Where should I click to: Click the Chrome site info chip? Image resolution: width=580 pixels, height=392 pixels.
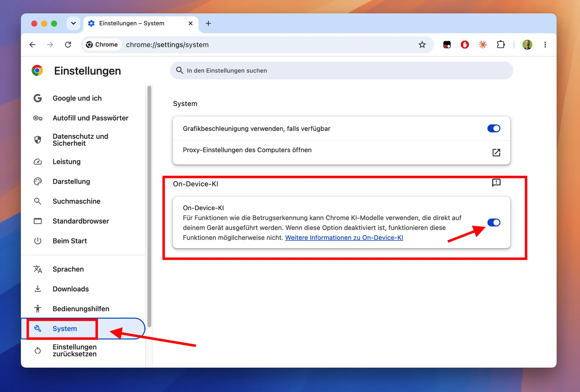[102, 45]
